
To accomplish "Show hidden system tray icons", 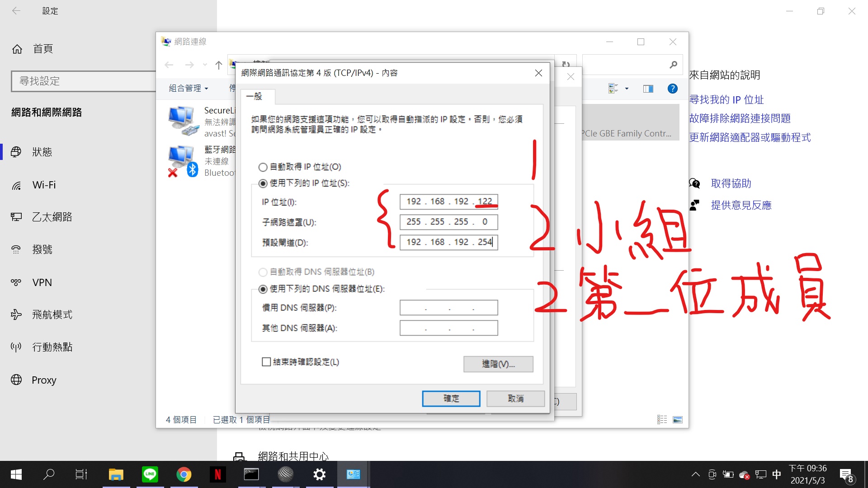I will (695, 474).
